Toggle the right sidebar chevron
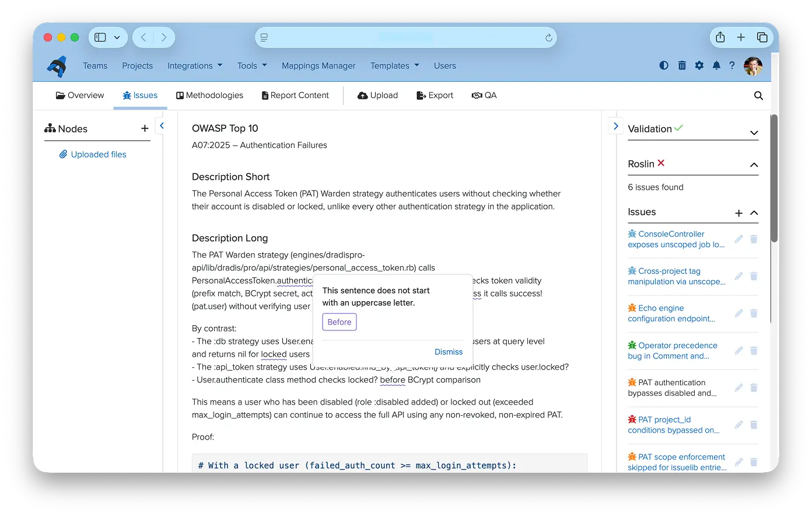The height and width of the screenshot is (516, 812). pos(616,125)
